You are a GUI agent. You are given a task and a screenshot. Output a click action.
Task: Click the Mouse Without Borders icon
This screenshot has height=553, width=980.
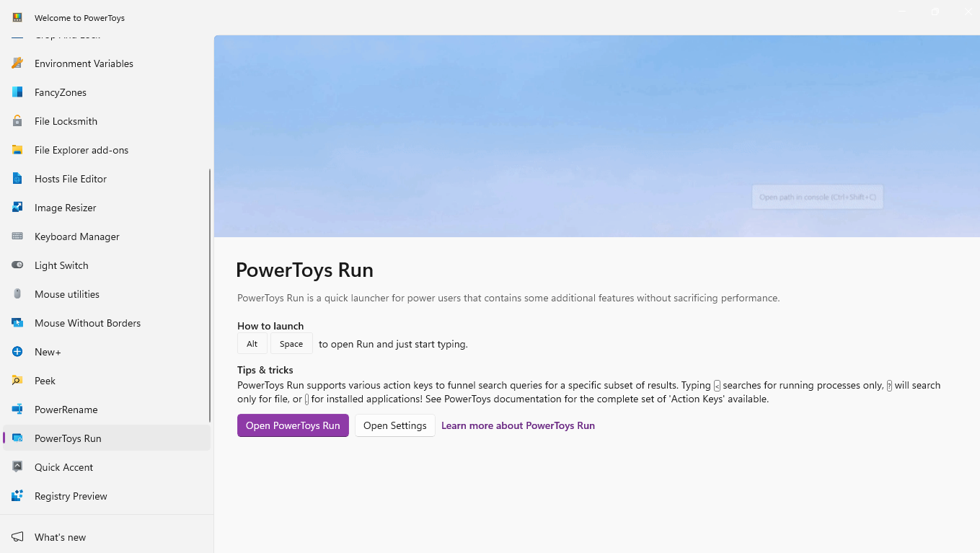pos(17,323)
